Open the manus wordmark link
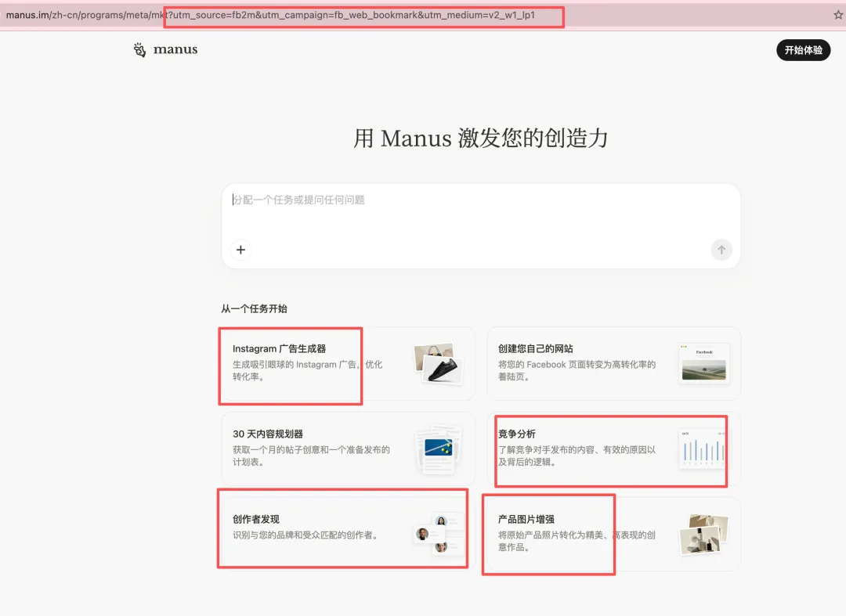This screenshot has height=616, width=846. (x=175, y=49)
